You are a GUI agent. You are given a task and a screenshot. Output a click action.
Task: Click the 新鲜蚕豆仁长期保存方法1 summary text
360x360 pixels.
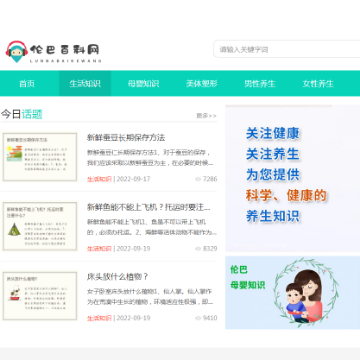150,158
